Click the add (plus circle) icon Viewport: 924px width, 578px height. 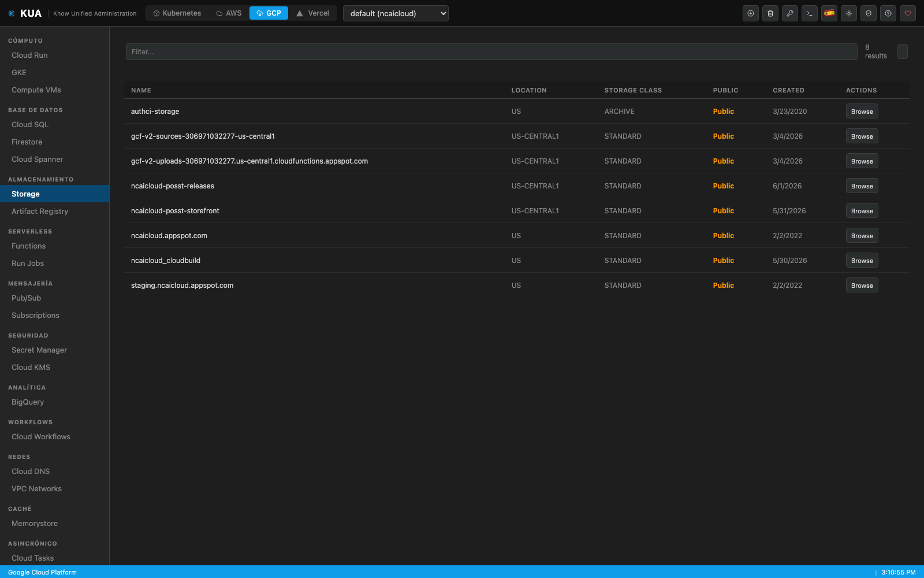[x=751, y=13]
